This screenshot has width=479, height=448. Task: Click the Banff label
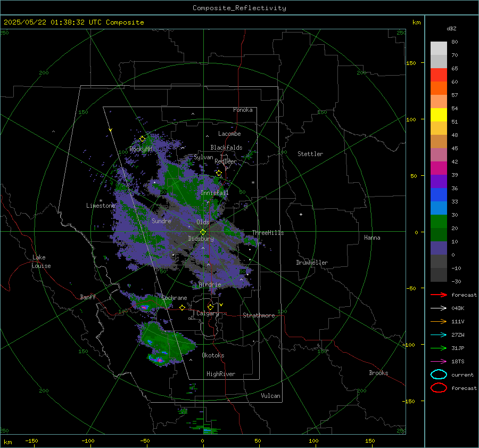88,297
